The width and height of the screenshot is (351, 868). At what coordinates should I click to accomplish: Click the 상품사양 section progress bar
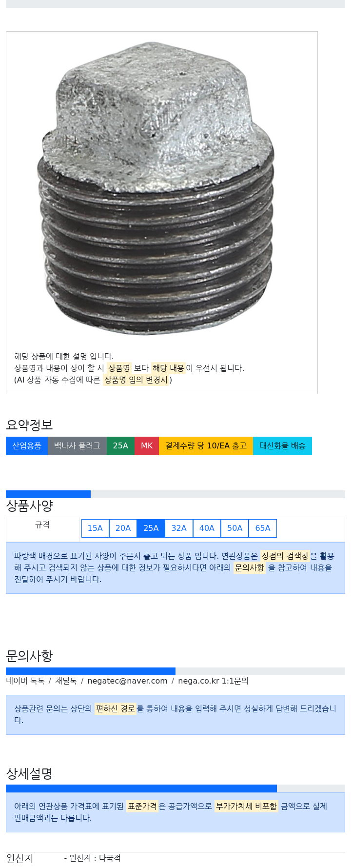click(x=175, y=494)
